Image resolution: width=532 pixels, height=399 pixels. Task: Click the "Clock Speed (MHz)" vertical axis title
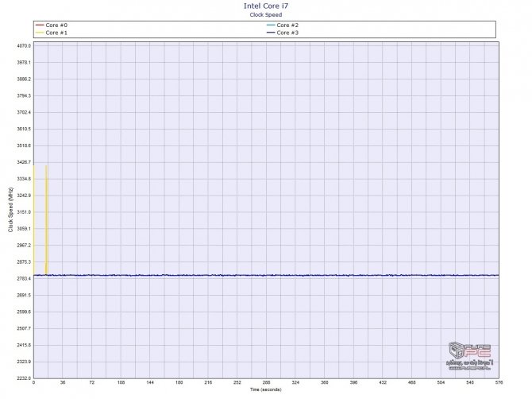(11, 210)
